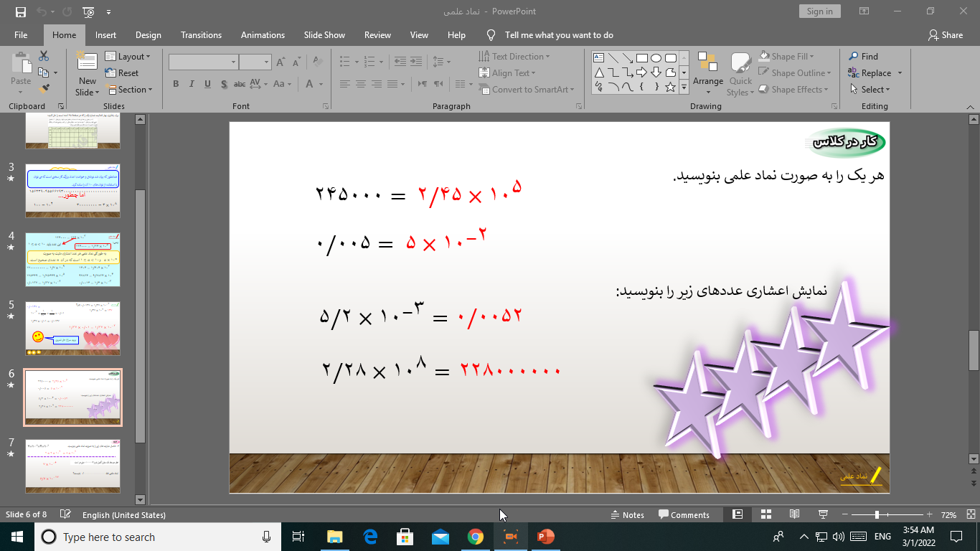Open the Animations ribbon tab
Image resolution: width=980 pixels, height=551 pixels.
[x=263, y=35]
